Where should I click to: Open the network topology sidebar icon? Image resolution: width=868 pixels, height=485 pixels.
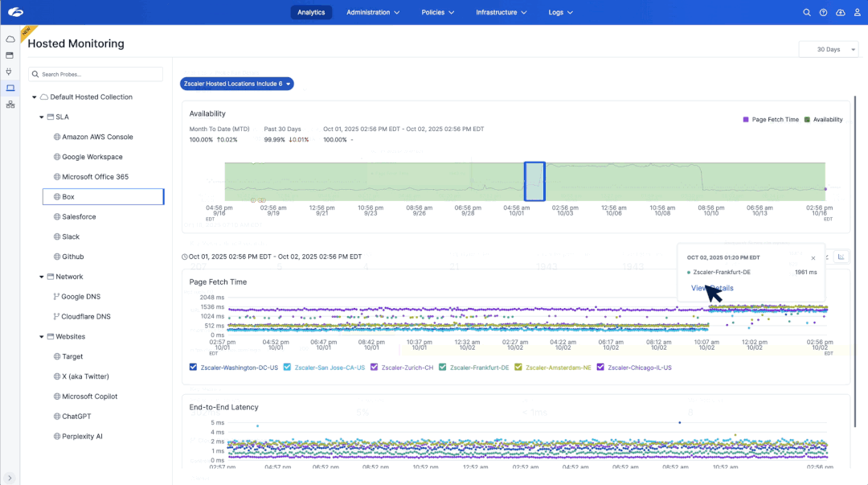[x=10, y=105]
